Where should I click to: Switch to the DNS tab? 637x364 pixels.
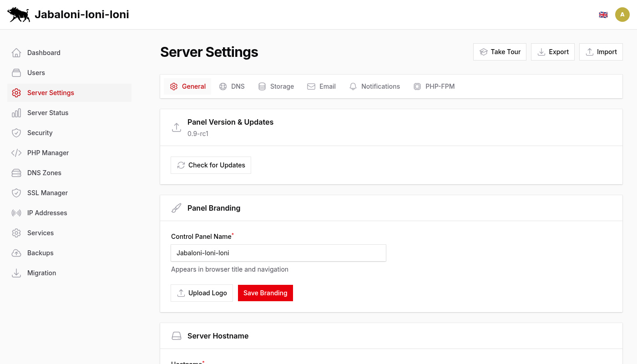point(232,86)
